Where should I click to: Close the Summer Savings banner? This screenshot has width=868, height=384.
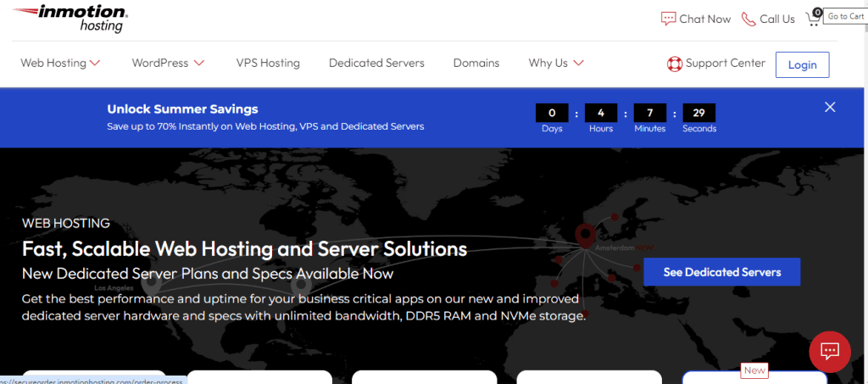tap(830, 108)
